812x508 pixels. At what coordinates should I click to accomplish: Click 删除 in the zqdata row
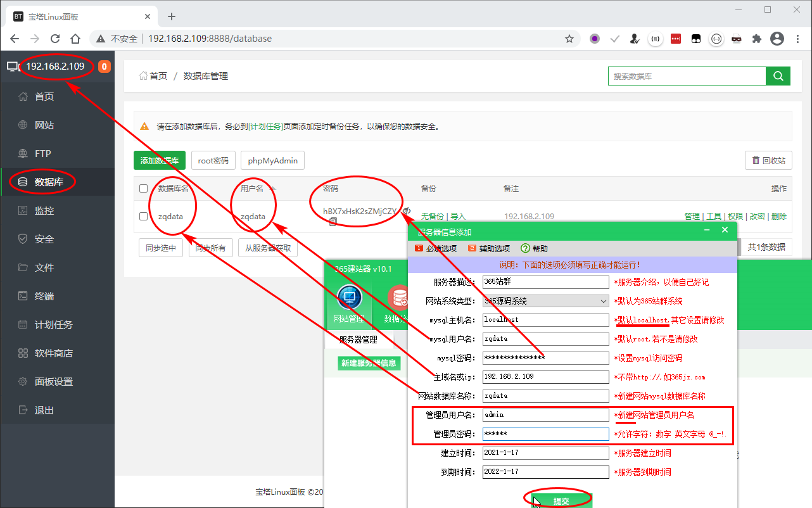point(779,217)
